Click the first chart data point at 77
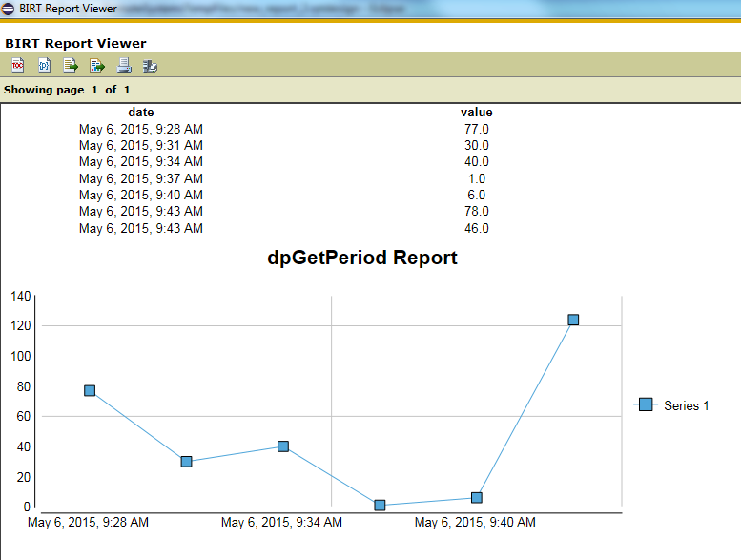741x560 pixels. coord(90,390)
